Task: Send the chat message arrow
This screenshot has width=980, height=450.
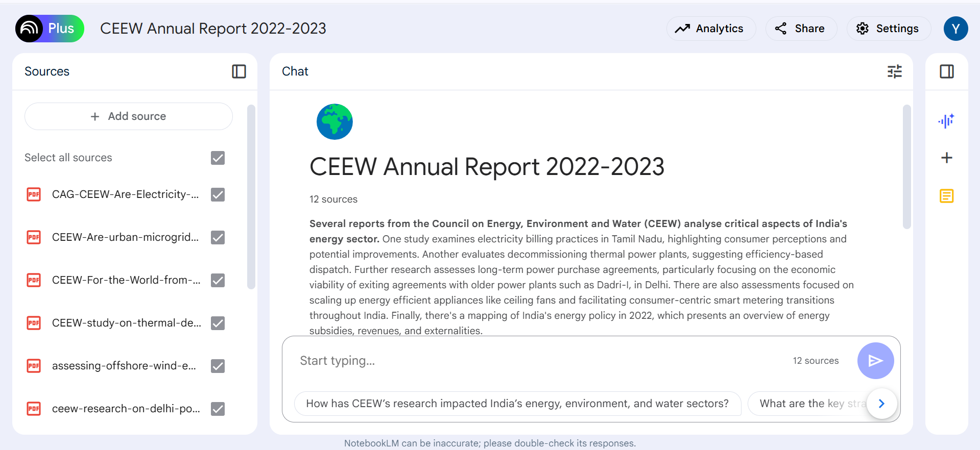Action: pos(875,361)
